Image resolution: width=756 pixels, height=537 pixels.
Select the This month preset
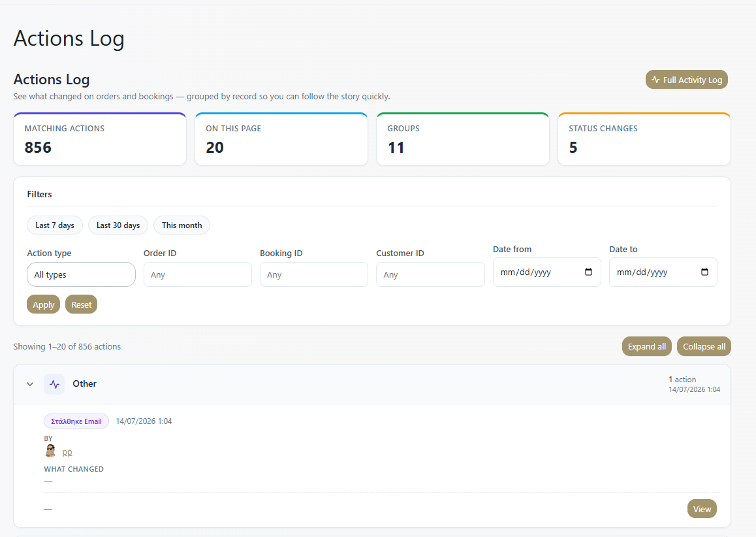tap(181, 225)
